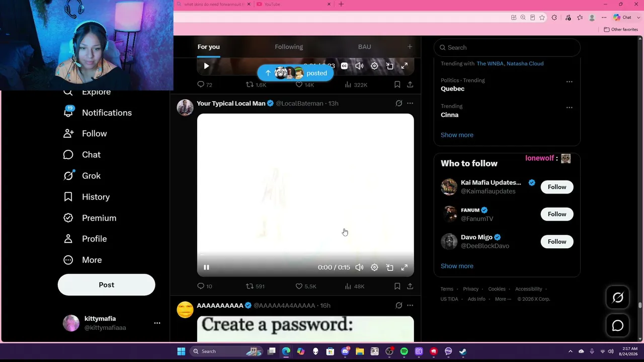Open more options for Quebec trend
The image size is (644, 362).
click(x=569, y=81)
